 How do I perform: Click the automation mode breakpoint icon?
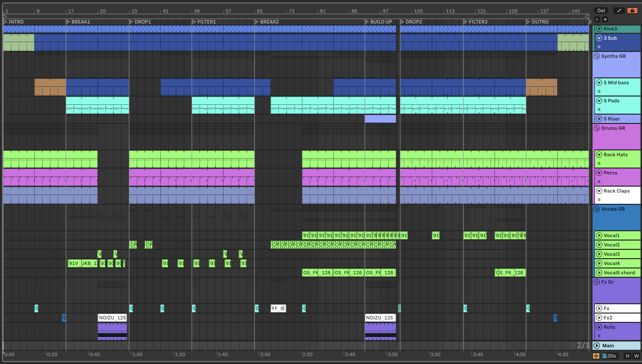(619, 11)
